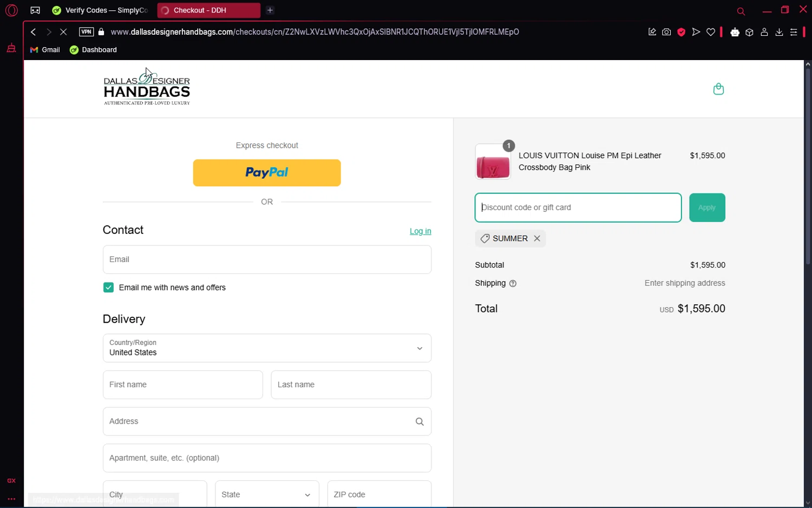This screenshot has width=812, height=508.
Task: Click the Discount code or gift card field
Action: click(x=578, y=207)
